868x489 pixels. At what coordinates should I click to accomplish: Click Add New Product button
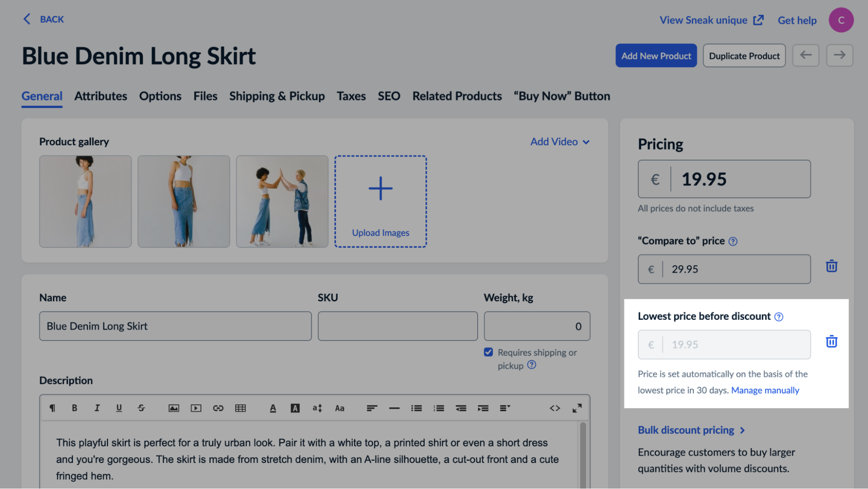click(x=656, y=56)
